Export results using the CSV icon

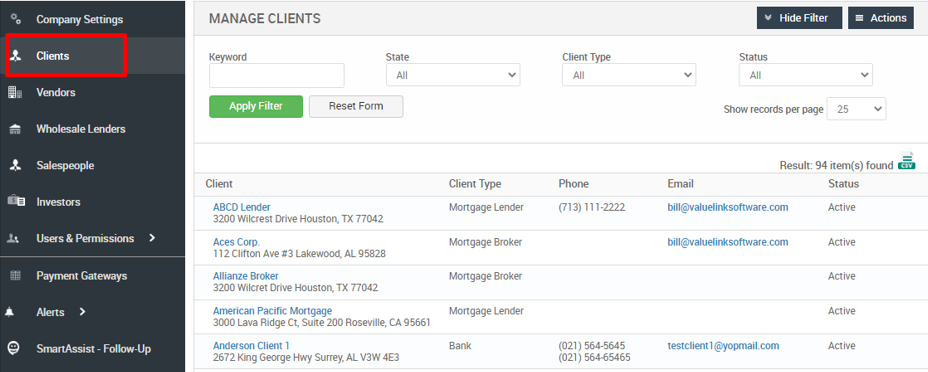pyautogui.click(x=907, y=160)
